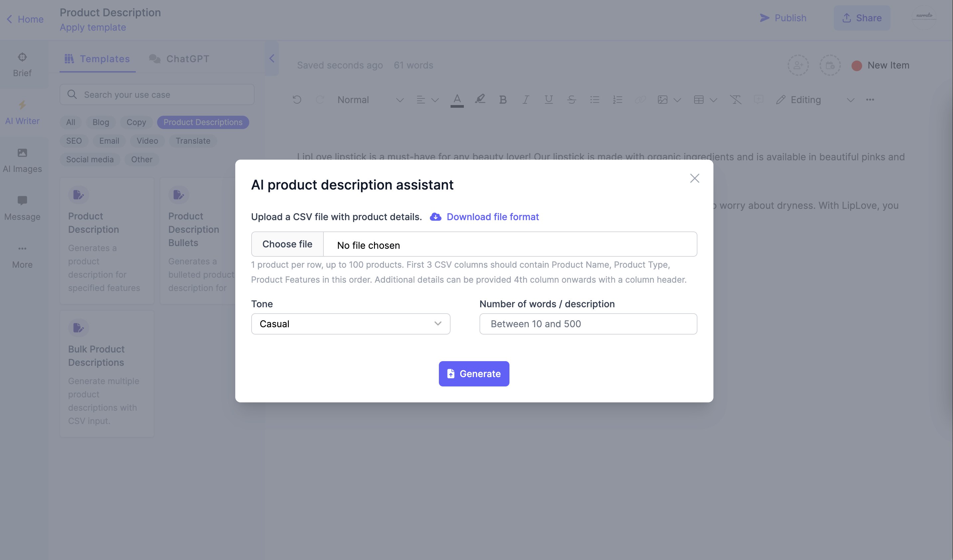The height and width of the screenshot is (560, 953).
Task: Select the Templates tab
Action: tap(97, 59)
